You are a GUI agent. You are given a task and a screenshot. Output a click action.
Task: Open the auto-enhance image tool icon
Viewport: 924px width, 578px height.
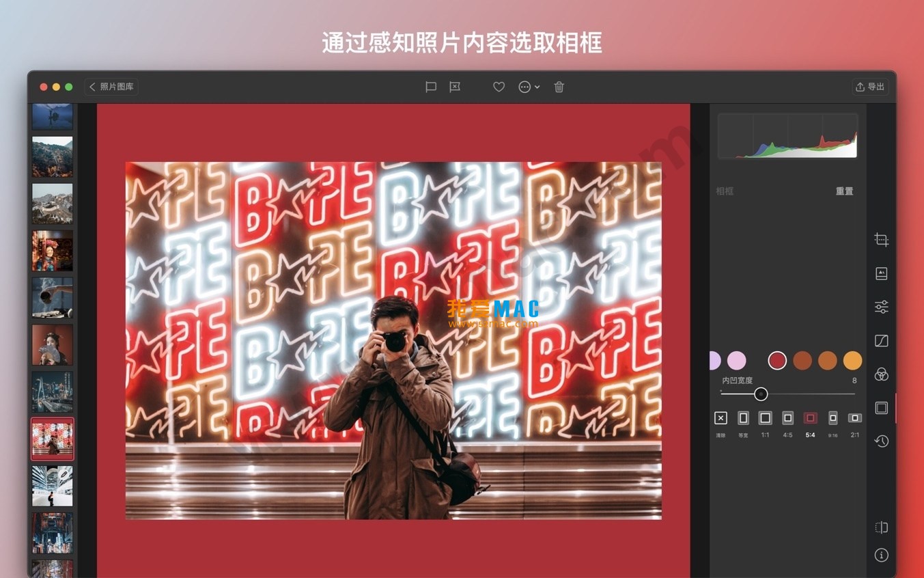pos(882,273)
